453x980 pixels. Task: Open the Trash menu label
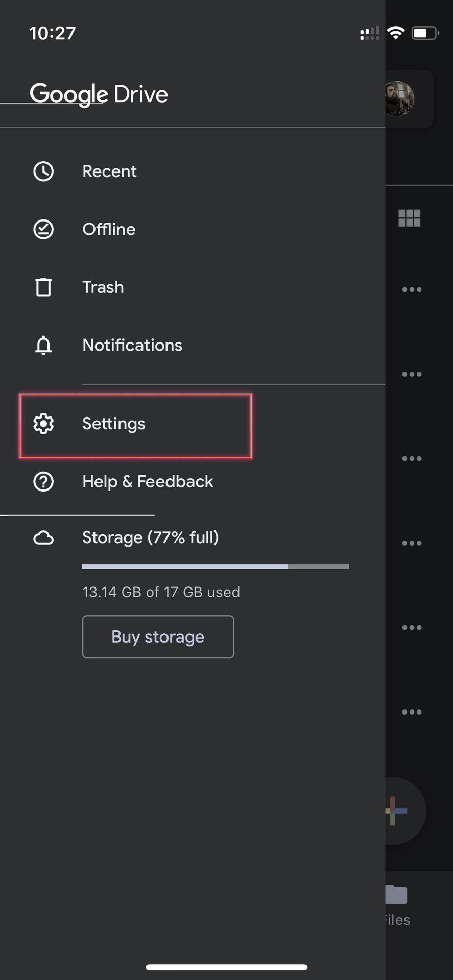103,287
